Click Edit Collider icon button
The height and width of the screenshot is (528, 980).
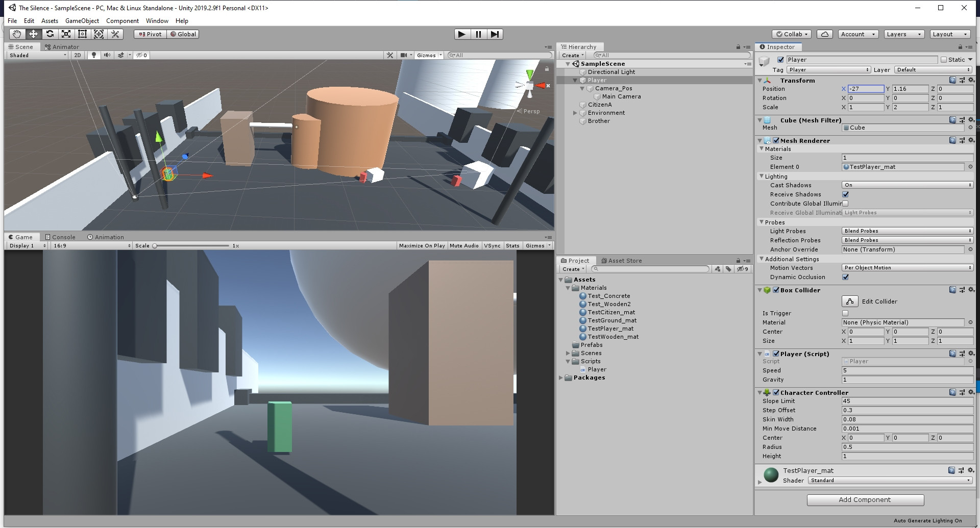pos(850,301)
